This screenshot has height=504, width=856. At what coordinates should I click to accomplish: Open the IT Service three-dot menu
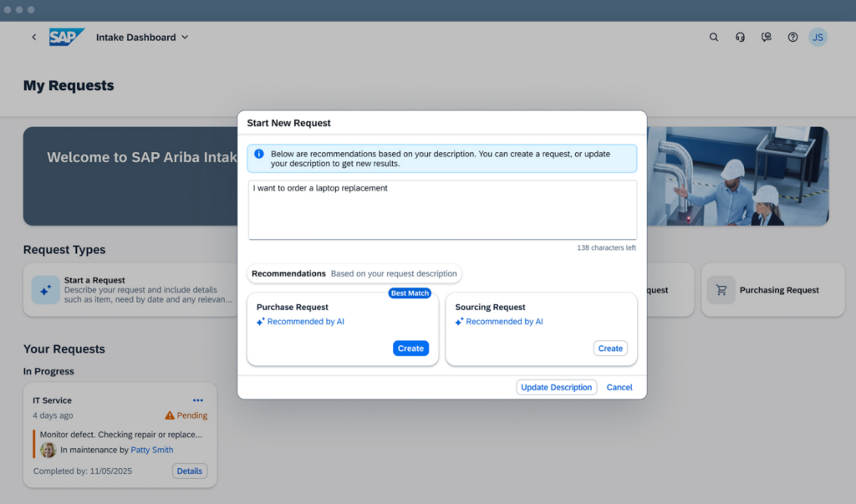198,400
